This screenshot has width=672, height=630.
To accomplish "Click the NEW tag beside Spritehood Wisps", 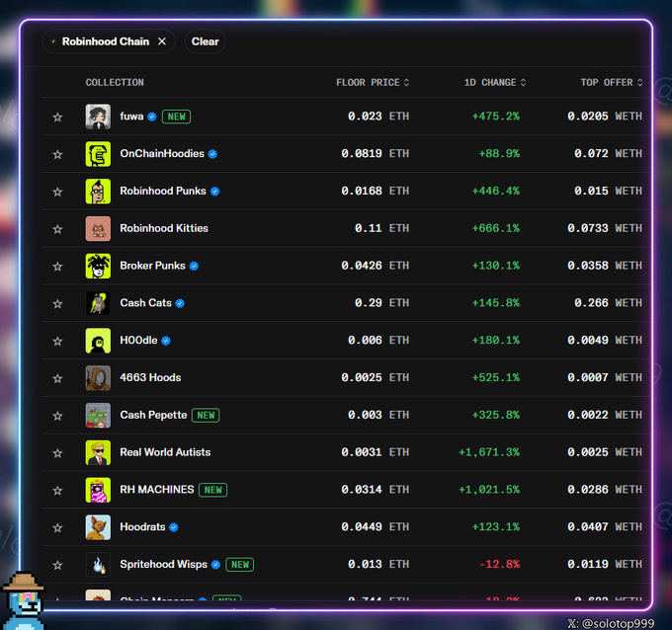I will pos(240,565).
